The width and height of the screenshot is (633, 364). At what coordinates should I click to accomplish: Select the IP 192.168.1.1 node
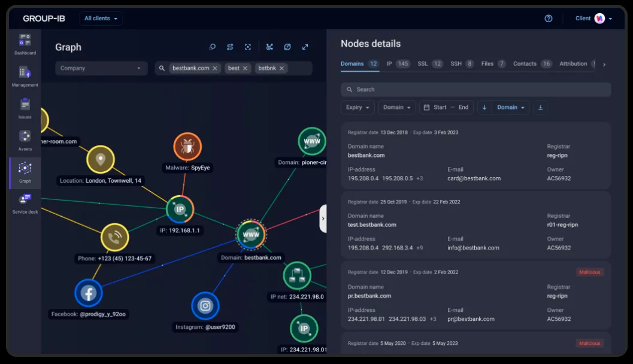(180, 209)
